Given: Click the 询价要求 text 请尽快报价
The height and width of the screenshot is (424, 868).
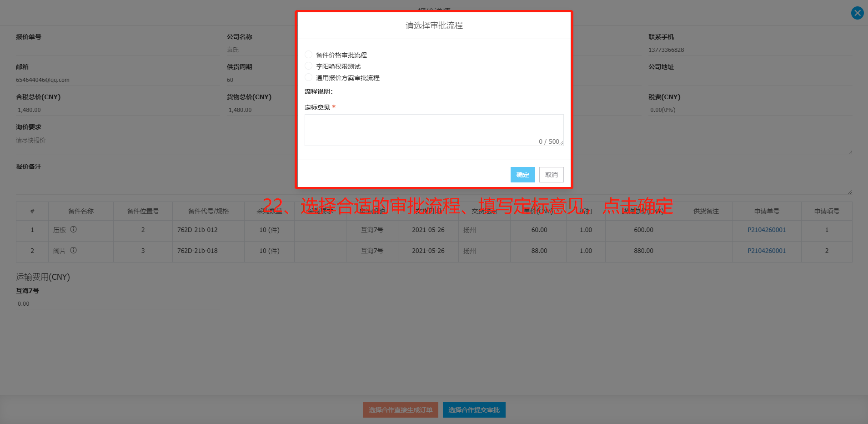Looking at the screenshot, I should click(30, 141).
